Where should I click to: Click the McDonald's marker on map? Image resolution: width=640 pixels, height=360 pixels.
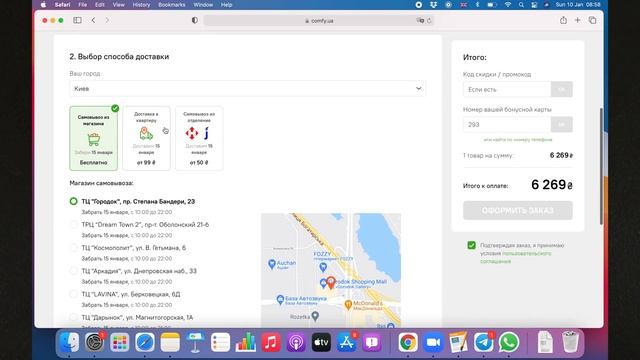(348, 304)
